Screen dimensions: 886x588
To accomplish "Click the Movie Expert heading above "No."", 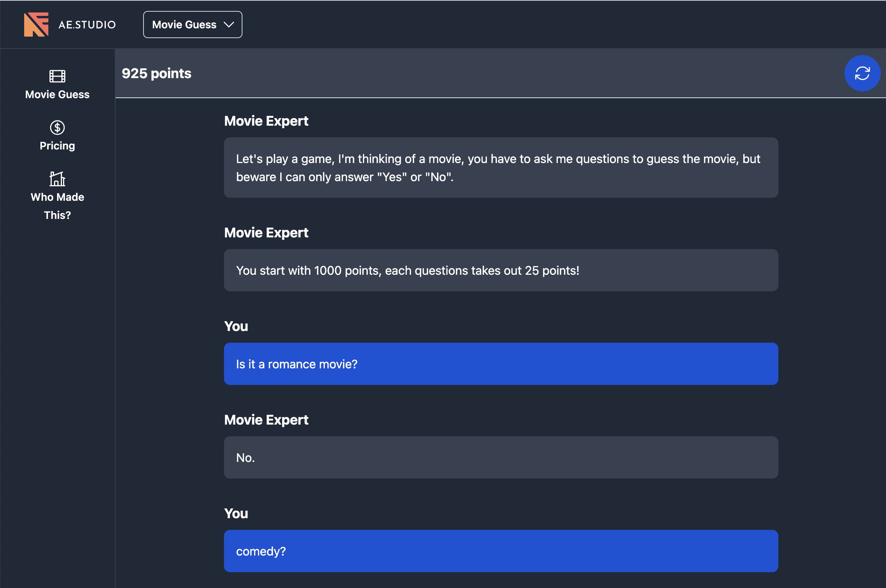I will point(266,420).
